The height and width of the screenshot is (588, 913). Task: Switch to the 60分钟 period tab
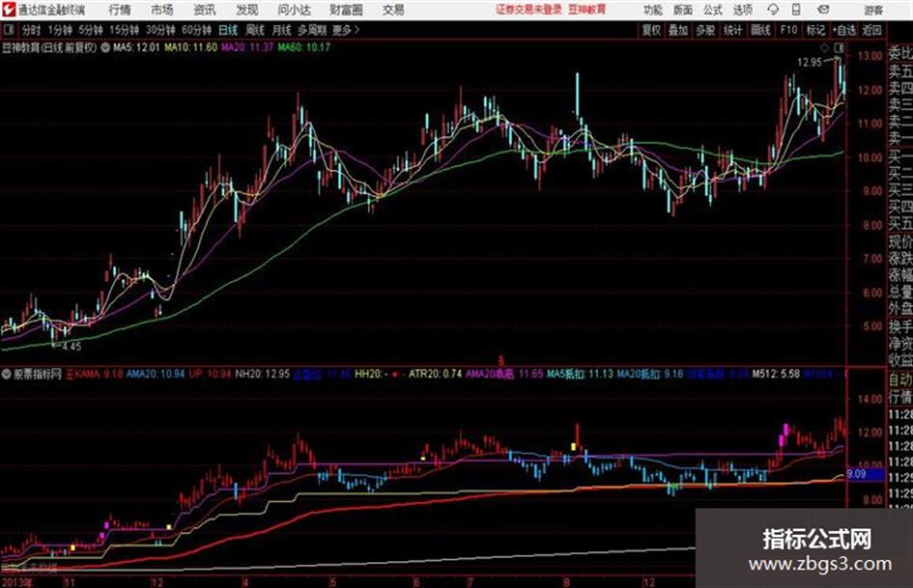[x=196, y=30]
